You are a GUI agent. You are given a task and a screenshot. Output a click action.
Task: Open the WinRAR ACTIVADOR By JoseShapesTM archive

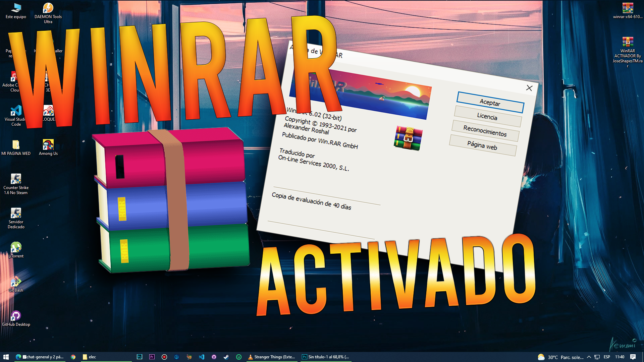(x=627, y=42)
